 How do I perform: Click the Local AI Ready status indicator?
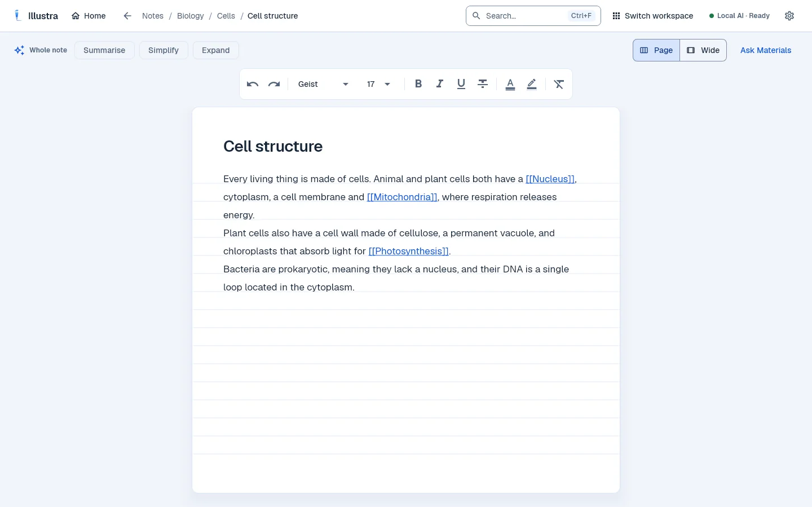click(739, 16)
